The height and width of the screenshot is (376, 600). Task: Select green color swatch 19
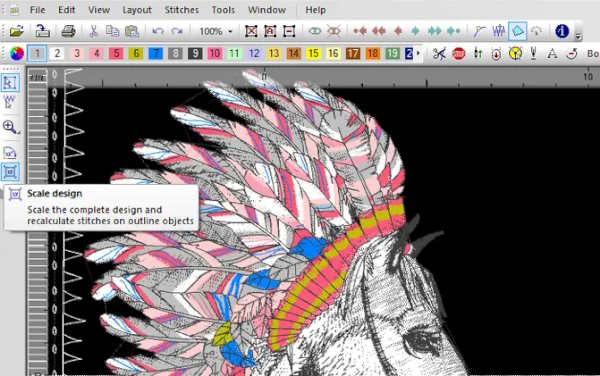click(392, 54)
